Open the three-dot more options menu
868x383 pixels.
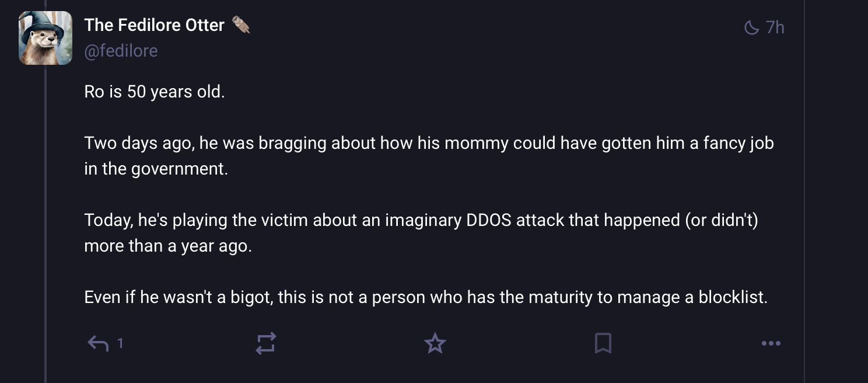point(771,343)
